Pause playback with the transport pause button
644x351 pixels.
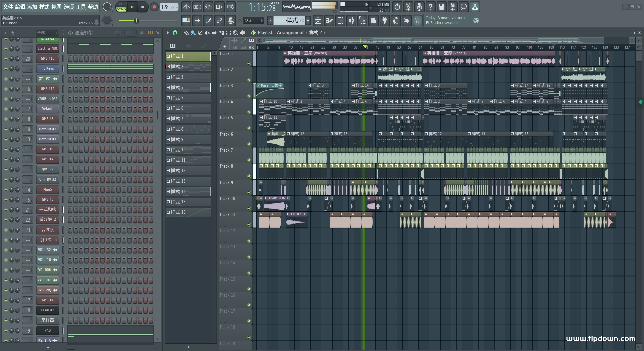point(132,7)
